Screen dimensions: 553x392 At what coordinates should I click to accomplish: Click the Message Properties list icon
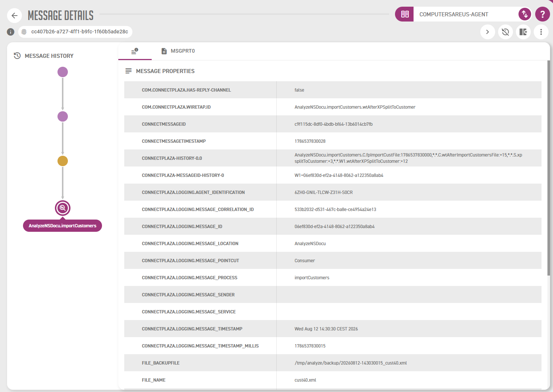(x=128, y=71)
